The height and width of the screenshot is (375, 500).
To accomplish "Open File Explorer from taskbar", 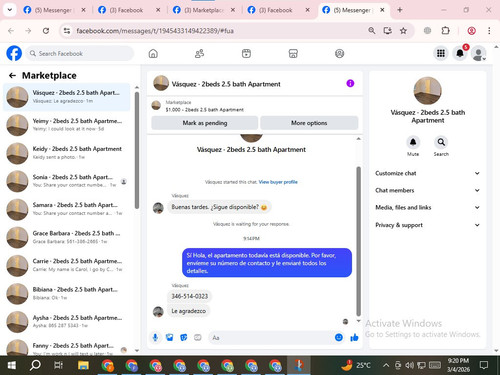I will 83,365.
